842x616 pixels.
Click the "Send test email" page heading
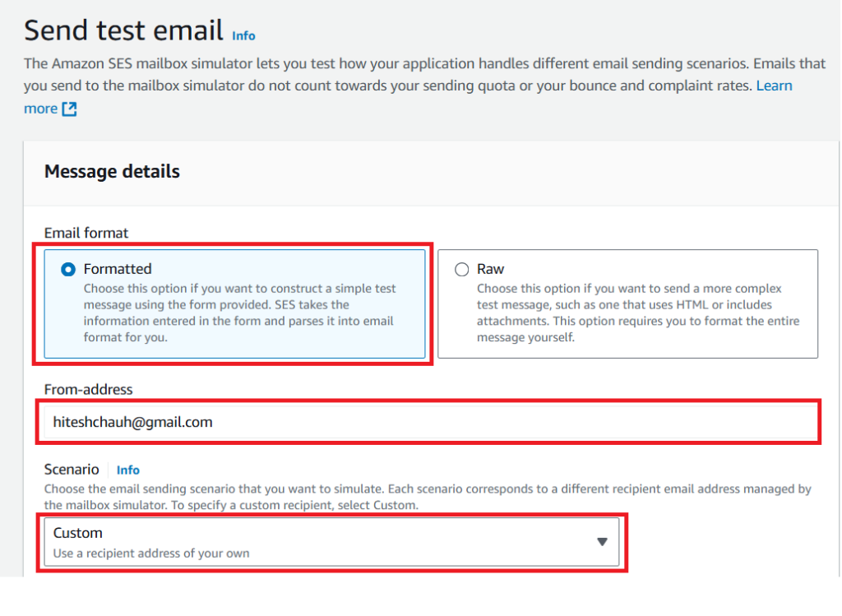[x=123, y=30]
